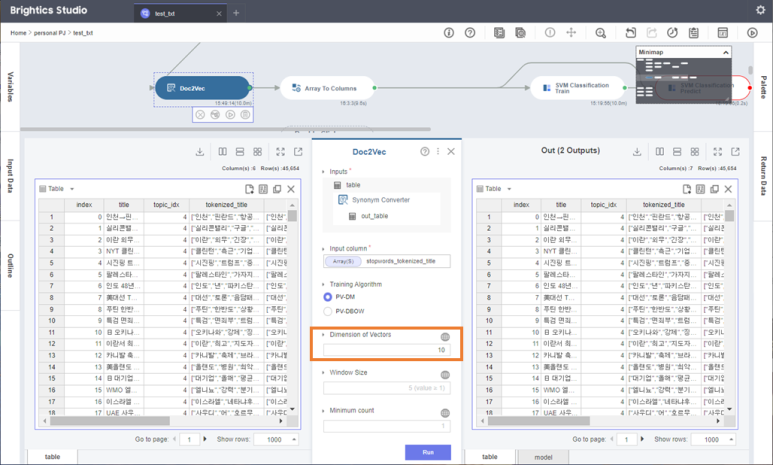Open Doc2Vec panel more options menu
This screenshot has width=773, height=465.
pos(438,151)
